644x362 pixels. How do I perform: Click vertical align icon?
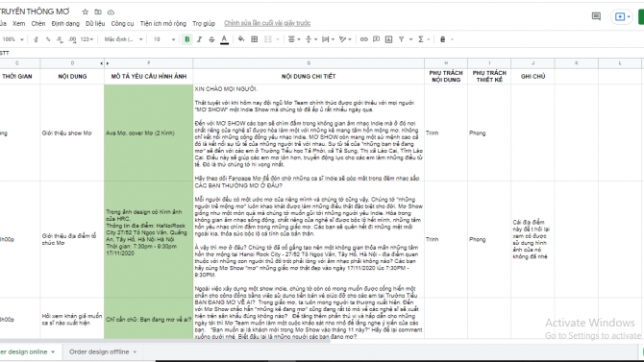pyautogui.click(x=309, y=39)
